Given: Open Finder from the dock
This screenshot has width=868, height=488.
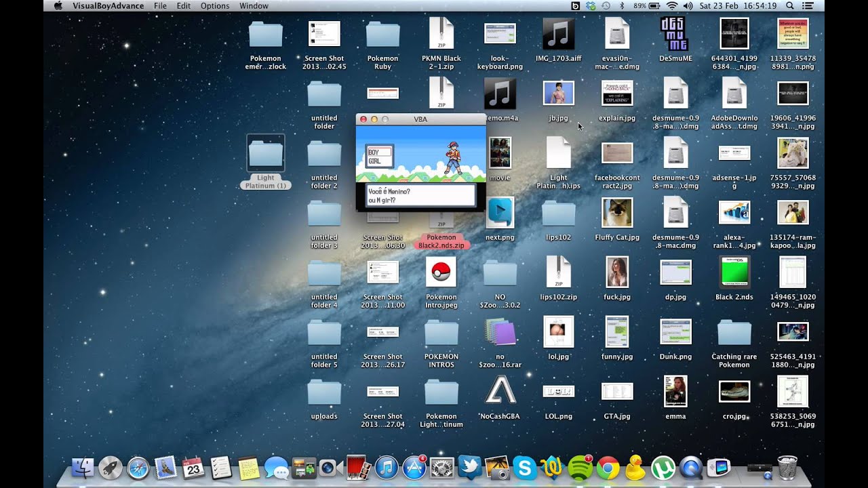Looking at the screenshot, I should [x=83, y=468].
